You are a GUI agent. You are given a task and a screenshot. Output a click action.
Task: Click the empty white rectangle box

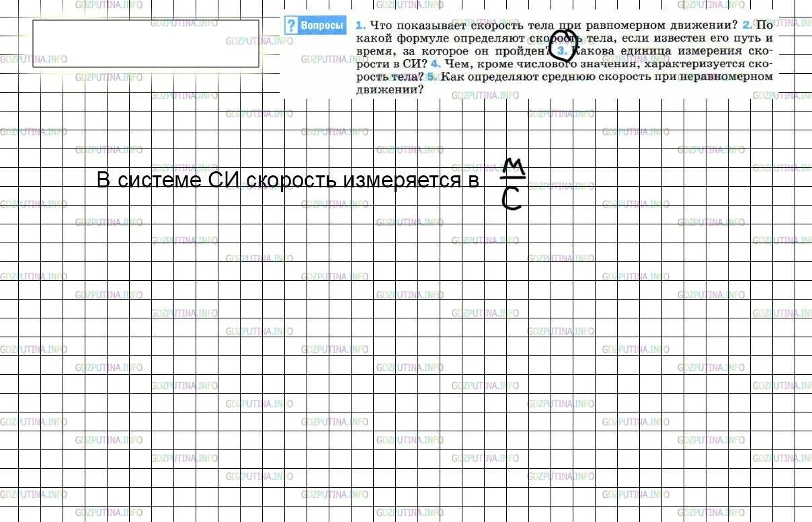pos(146,44)
